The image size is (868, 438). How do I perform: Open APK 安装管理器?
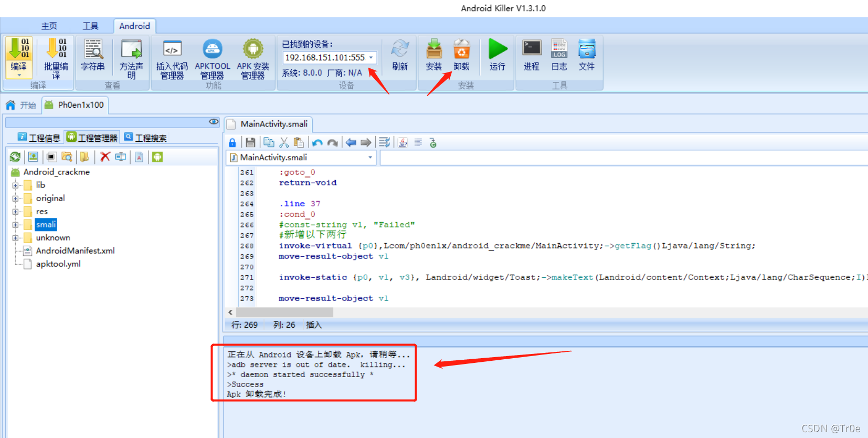click(253, 59)
